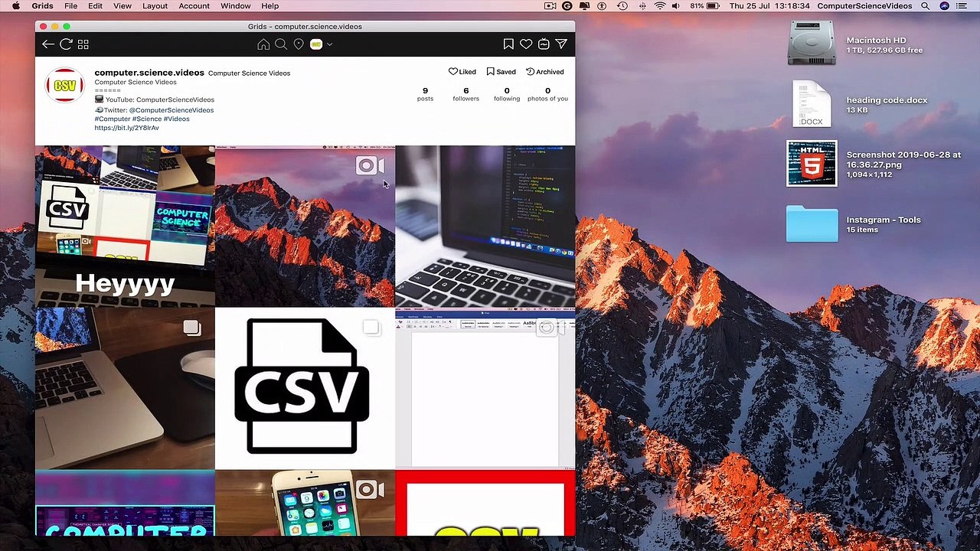Viewport: 980px width, 551px height.
Task: View the 0 following list
Action: [x=507, y=94]
